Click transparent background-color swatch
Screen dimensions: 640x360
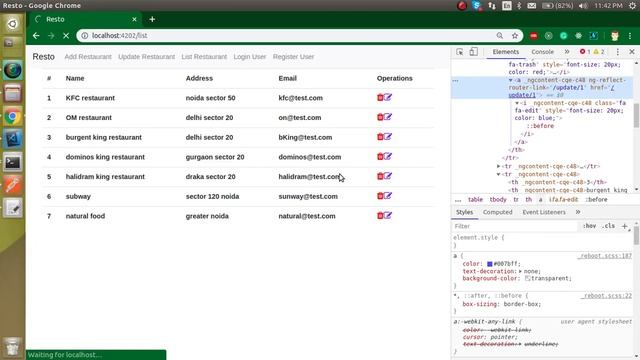click(x=527, y=278)
